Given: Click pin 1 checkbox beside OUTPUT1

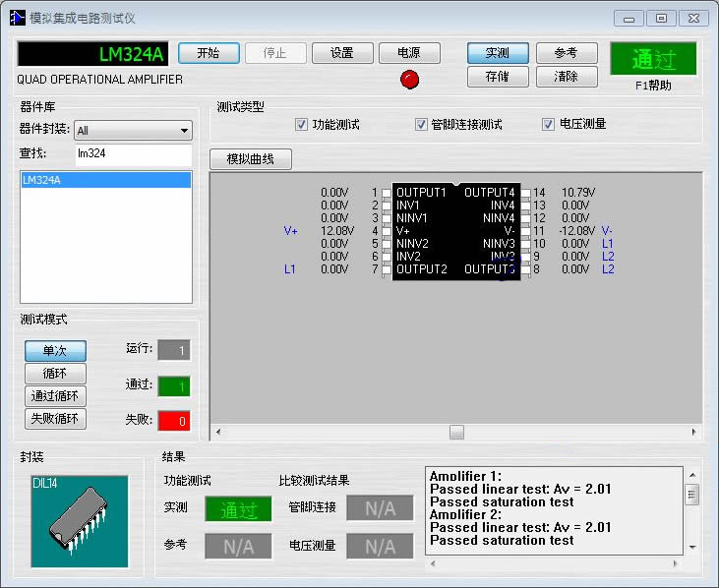Looking at the screenshot, I should pyautogui.click(x=387, y=193).
